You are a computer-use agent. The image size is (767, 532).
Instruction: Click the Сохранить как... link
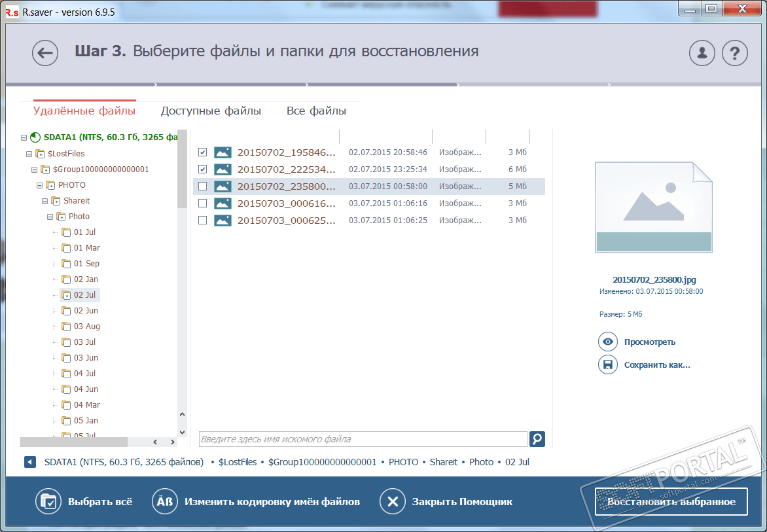click(657, 364)
